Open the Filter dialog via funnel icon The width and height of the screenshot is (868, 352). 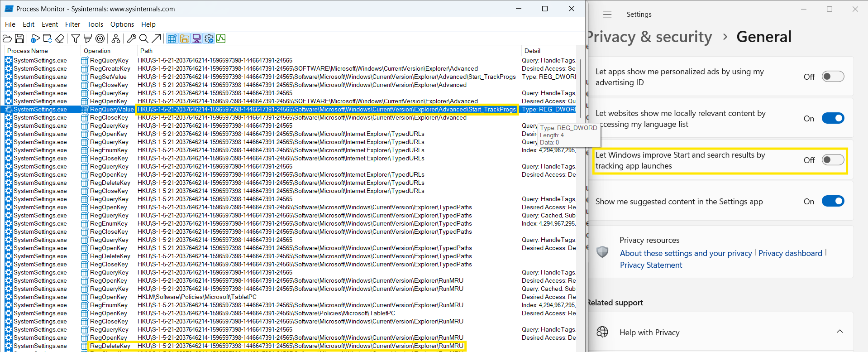click(x=76, y=39)
